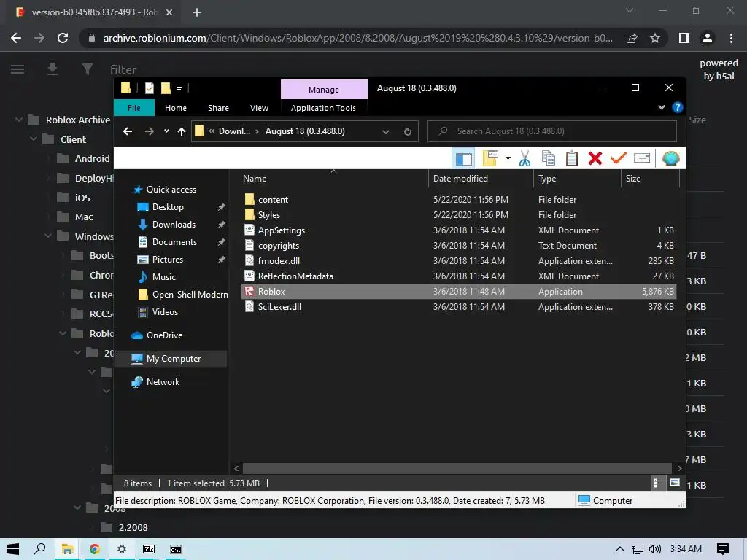Click the Copy icon in the Explorer toolbar

549,158
